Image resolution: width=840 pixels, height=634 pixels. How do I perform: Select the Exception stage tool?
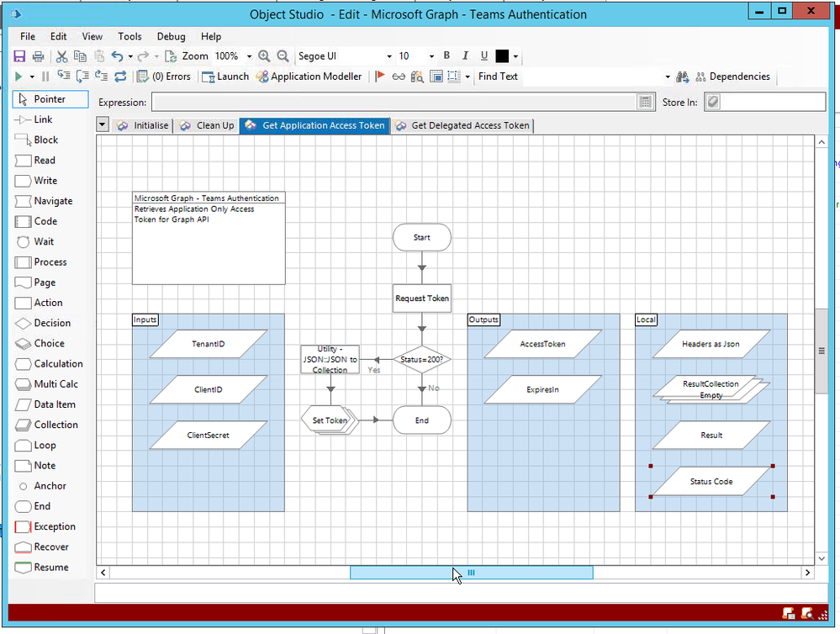[x=45, y=527]
